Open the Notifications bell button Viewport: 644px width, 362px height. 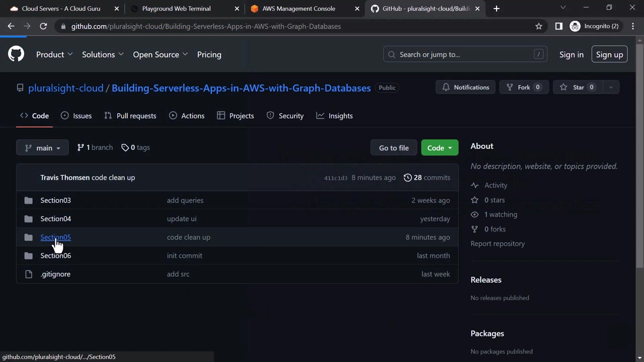[x=465, y=87]
